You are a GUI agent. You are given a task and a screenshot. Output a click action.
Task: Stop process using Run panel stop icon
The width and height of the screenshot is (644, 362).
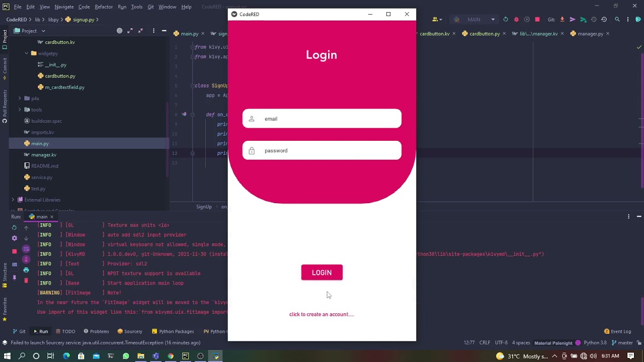click(x=14, y=251)
